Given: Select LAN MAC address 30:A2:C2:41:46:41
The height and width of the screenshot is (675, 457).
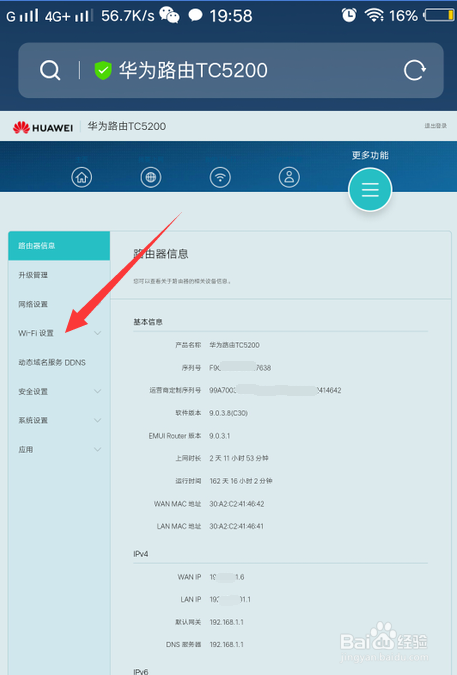Looking at the screenshot, I should click(237, 526).
